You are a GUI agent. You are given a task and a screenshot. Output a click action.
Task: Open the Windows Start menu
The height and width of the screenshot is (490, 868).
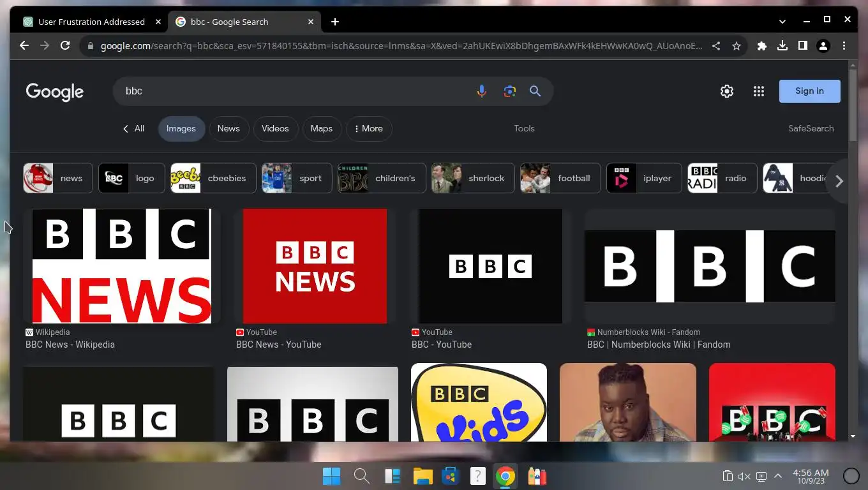331,476
